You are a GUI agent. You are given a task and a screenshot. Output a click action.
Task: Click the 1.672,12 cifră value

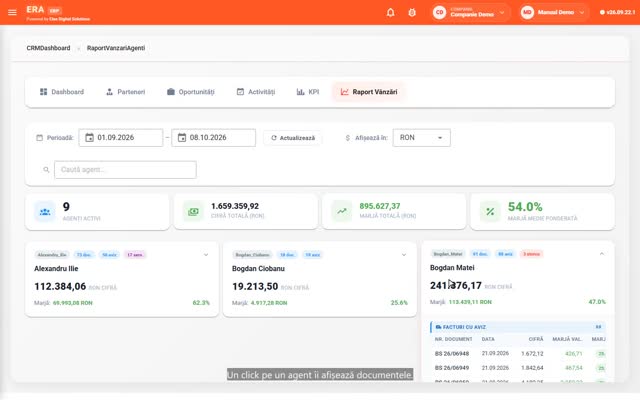pyautogui.click(x=532, y=353)
